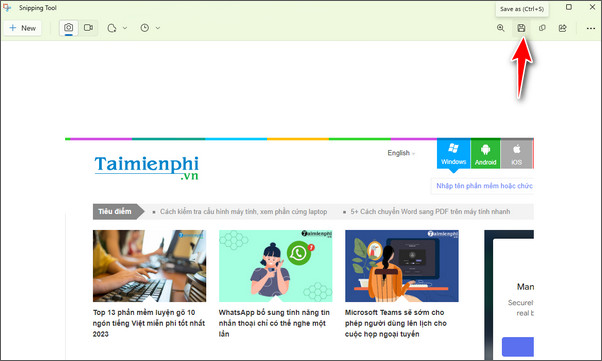
Task: Switch to video Record mode
Action: [x=88, y=28]
